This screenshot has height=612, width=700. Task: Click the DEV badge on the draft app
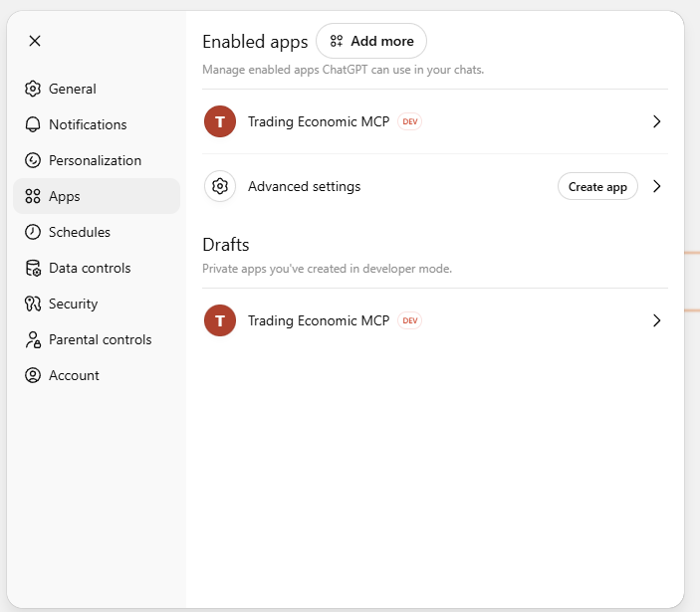pos(410,320)
